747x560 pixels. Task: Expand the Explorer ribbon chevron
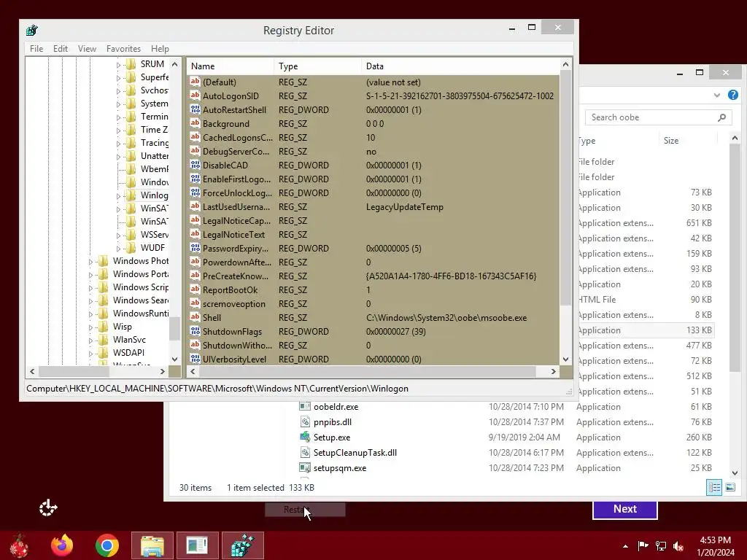pos(716,96)
